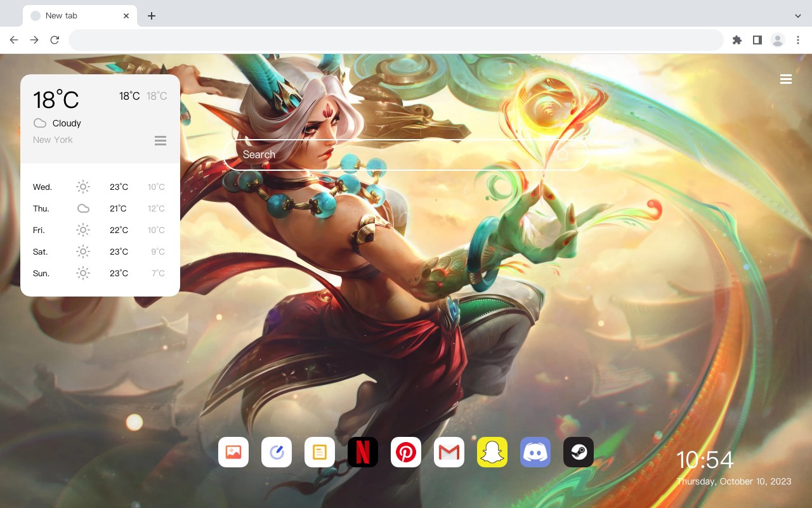The image size is (812, 508).
Task: Click the sunny icon for Sun.
Action: (x=83, y=273)
